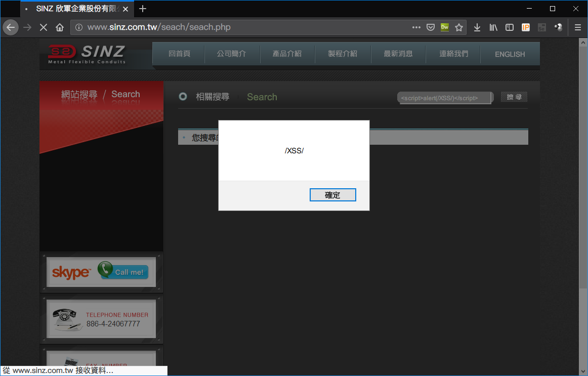Open the Library bookshelf icon
This screenshot has height=376, width=588.
(x=493, y=27)
